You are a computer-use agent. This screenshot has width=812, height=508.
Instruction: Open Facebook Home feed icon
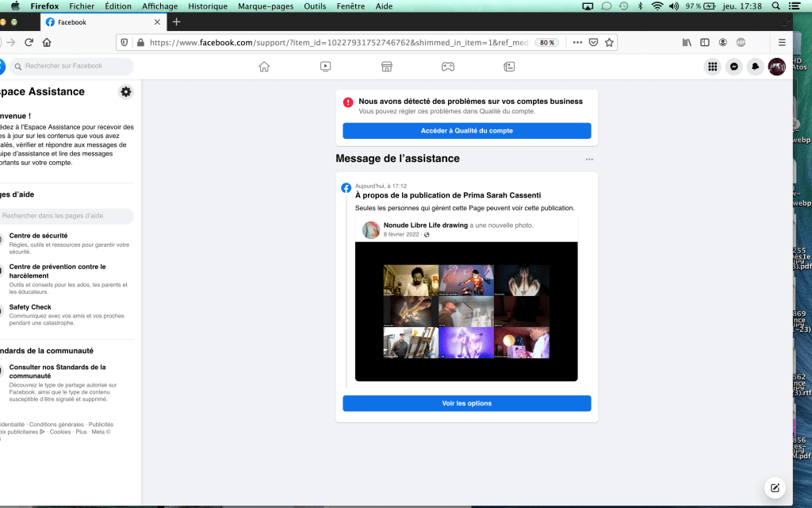point(264,67)
